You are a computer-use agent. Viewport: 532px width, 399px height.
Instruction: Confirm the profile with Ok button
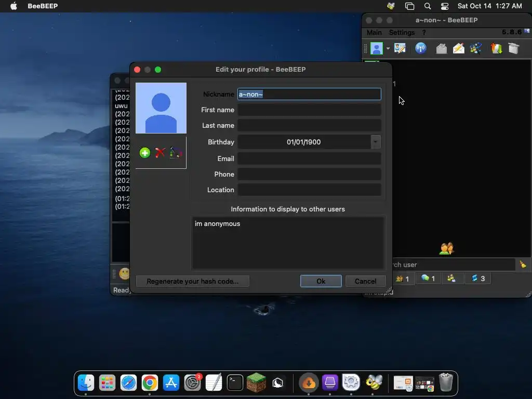(x=321, y=281)
